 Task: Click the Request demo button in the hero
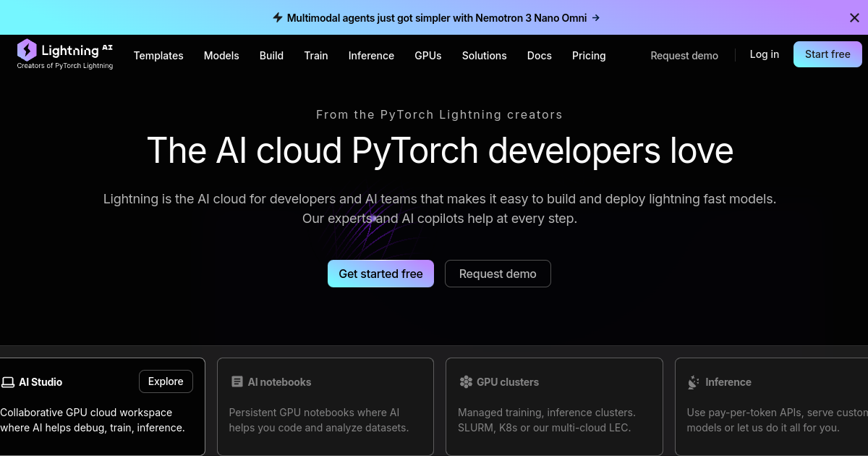pyautogui.click(x=498, y=274)
